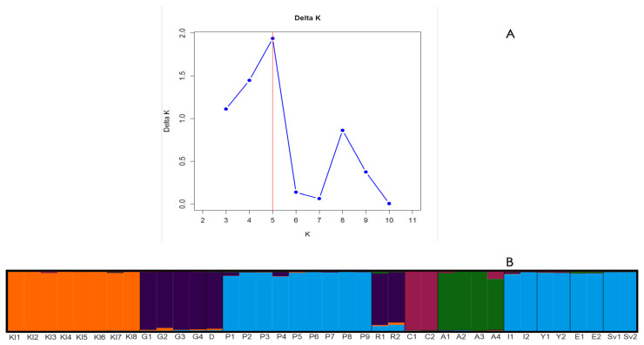Click the y-axis tick label "1.5"
This screenshot has width=644, height=345.
[x=182, y=76]
